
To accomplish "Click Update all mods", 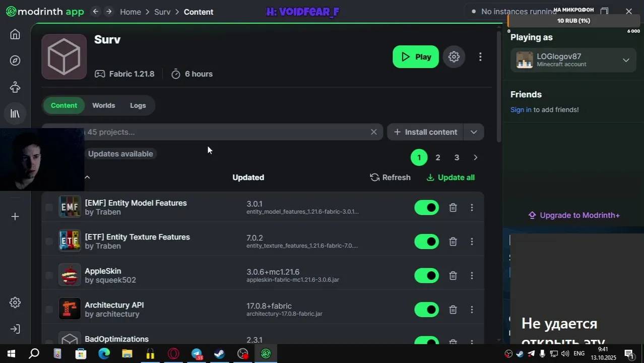I will click(x=450, y=177).
